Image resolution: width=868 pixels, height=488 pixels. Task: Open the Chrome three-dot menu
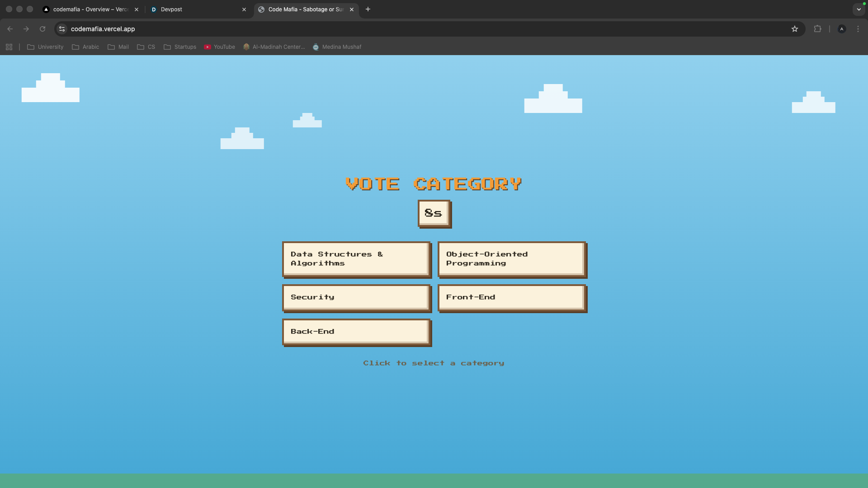click(x=858, y=29)
